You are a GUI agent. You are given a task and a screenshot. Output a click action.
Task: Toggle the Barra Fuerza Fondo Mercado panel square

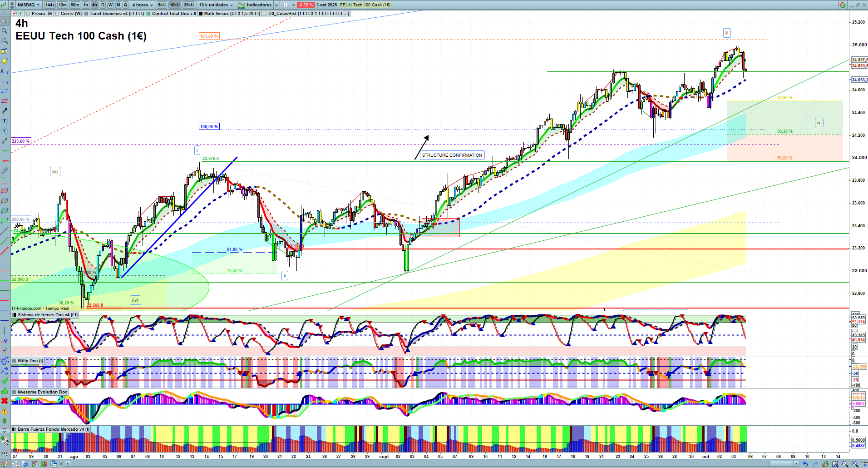[x=14, y=429]
